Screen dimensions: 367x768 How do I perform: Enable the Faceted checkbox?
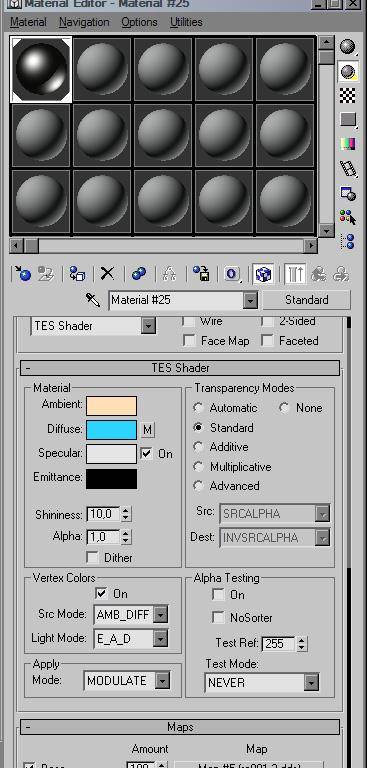pos(268,340)
